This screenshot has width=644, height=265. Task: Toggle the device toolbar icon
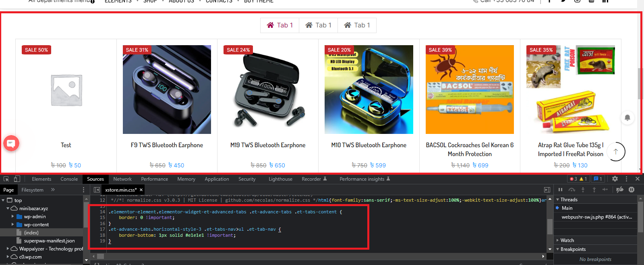17,179
